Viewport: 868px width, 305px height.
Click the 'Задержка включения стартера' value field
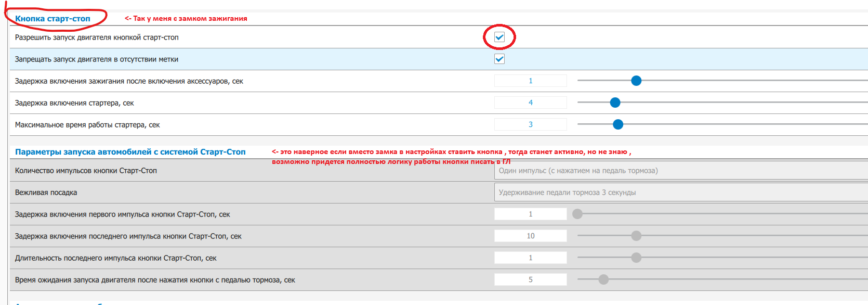pos(530,103)
